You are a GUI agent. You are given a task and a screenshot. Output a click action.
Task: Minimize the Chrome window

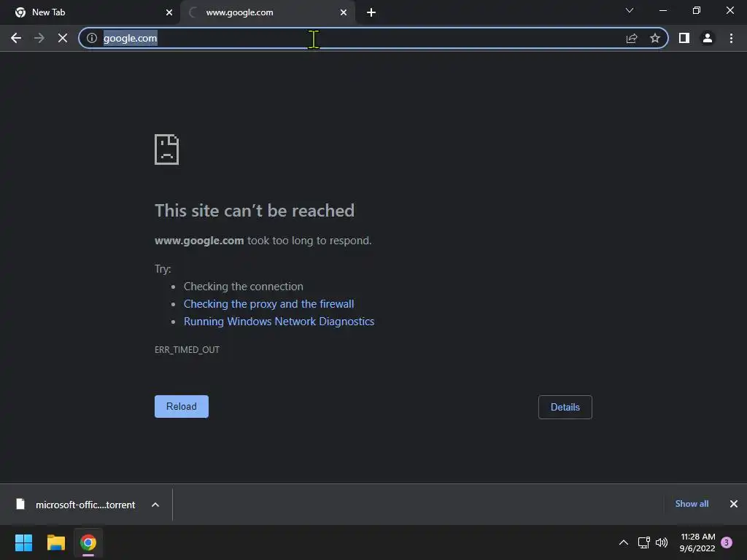click(x=663, y=10)
